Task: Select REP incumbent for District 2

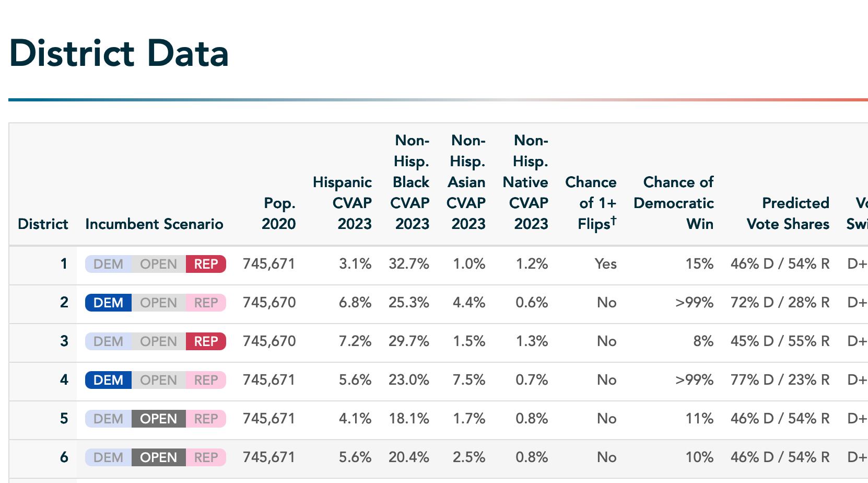Action: 206,303
